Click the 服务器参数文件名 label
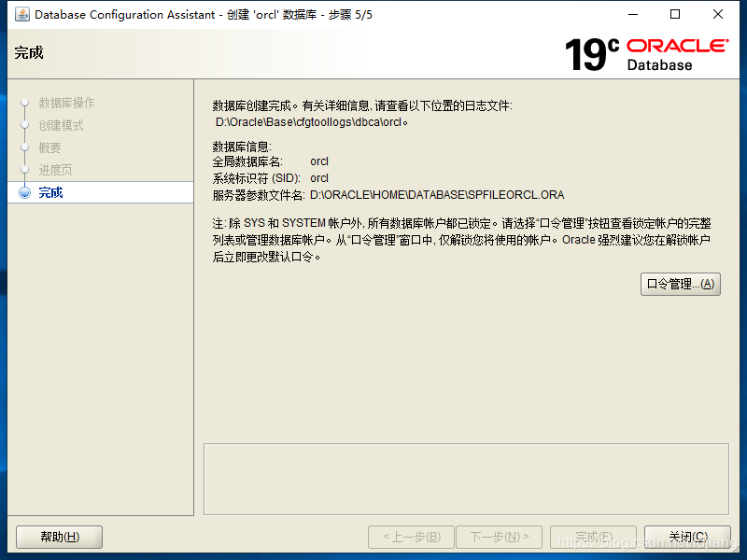The image size is (747, 560). 259,195
